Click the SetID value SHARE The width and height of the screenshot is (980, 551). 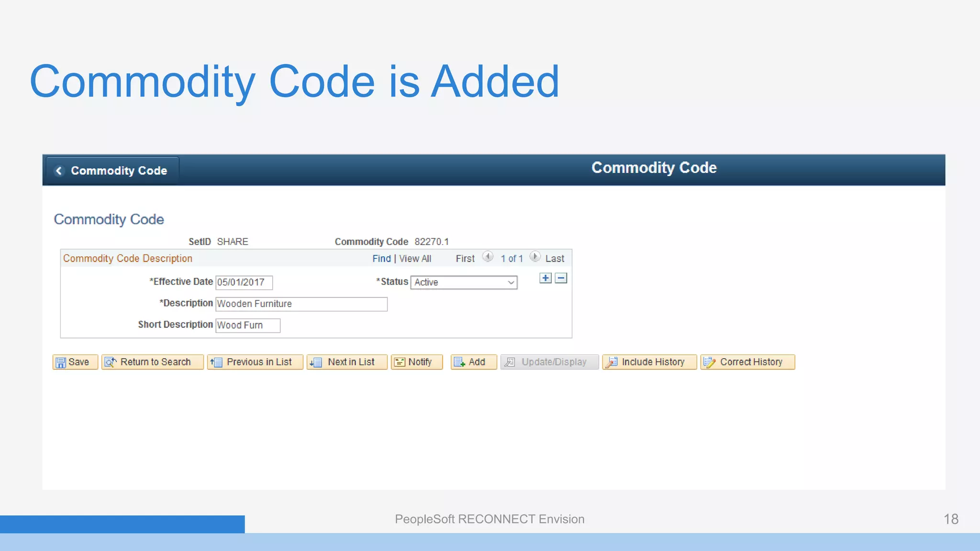click(233, 242)
